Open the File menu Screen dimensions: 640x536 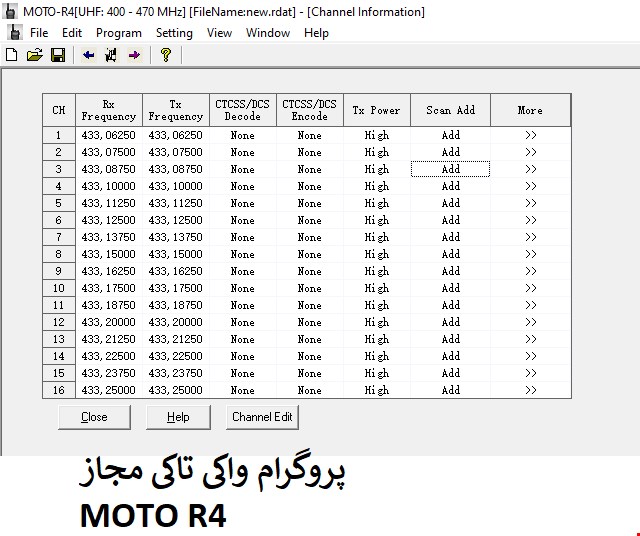coord(39,33)
